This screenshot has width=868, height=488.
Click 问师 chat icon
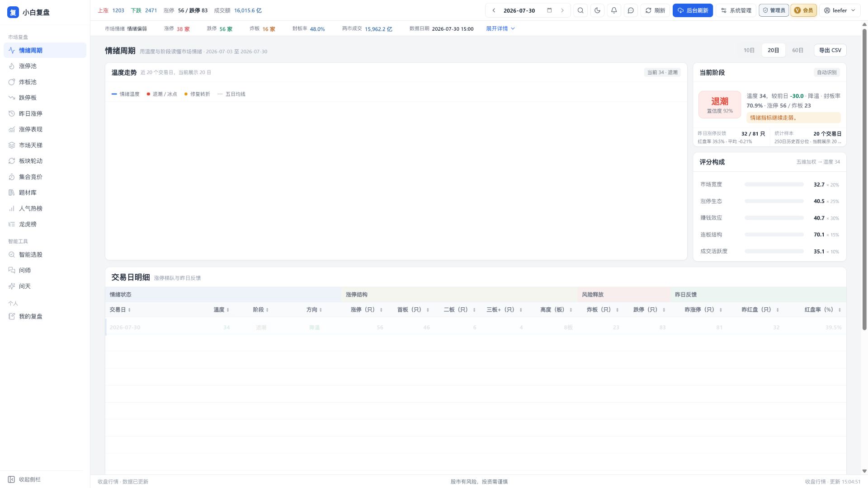(x=12, y=270)
